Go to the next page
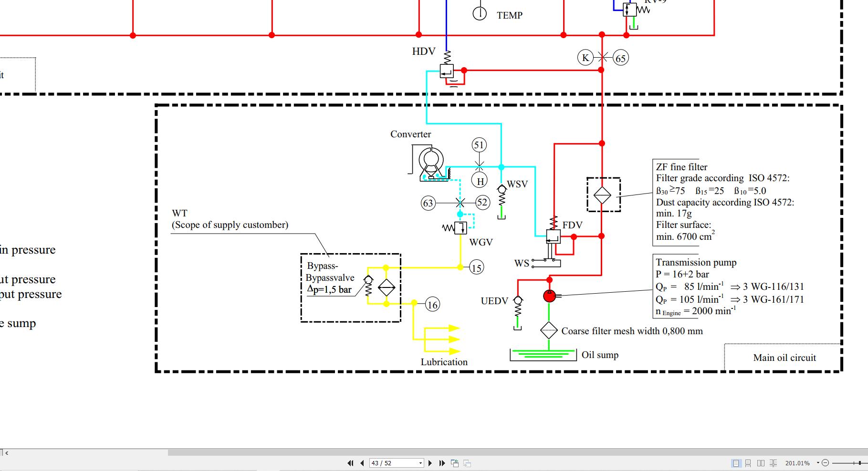868x471 pixels. [430, 463]
